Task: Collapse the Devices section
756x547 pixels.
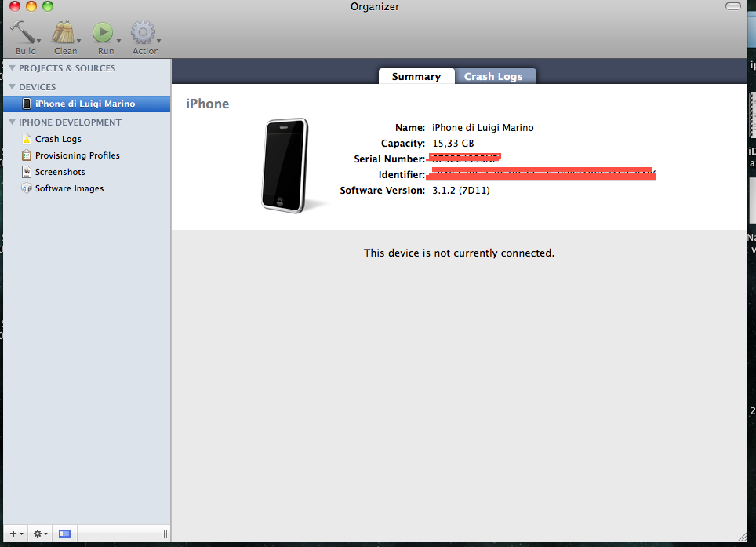Action: (x=13, y=87)
